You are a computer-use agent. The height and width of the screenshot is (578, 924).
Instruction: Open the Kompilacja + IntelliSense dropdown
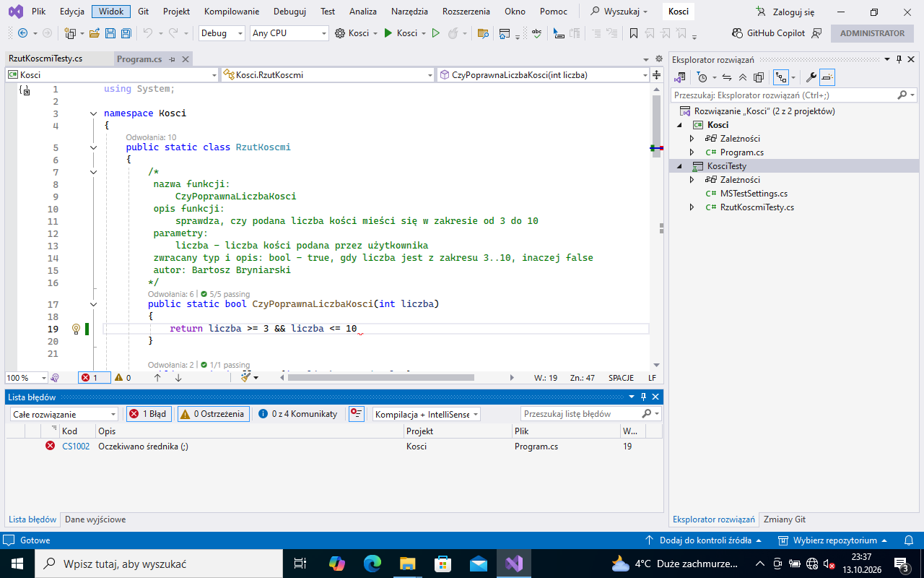427,415
